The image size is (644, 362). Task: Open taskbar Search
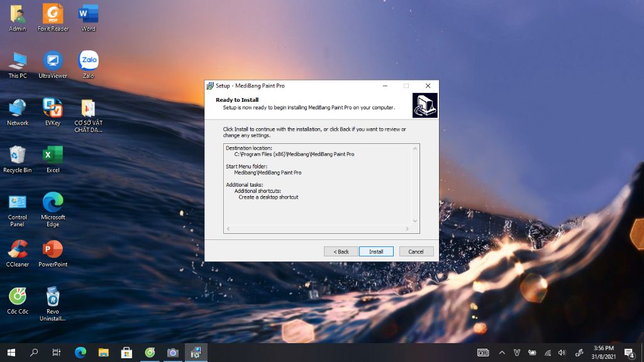point(34,353)
